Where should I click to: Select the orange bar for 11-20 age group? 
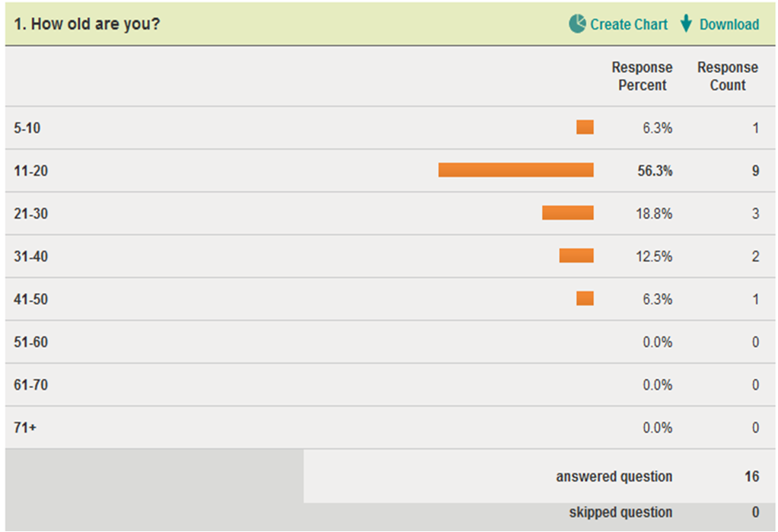click(515, 170)
